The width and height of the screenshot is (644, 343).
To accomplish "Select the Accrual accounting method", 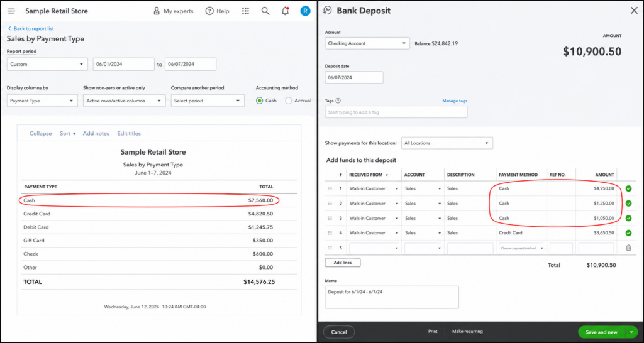I will pyautogui.click(x=289, y=101).
